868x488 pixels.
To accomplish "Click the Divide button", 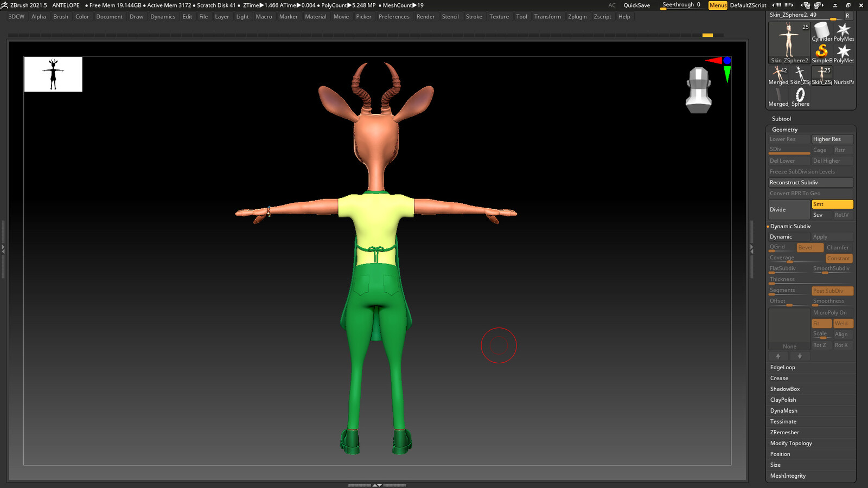I will pyautogui.click(x=789, y=209).
